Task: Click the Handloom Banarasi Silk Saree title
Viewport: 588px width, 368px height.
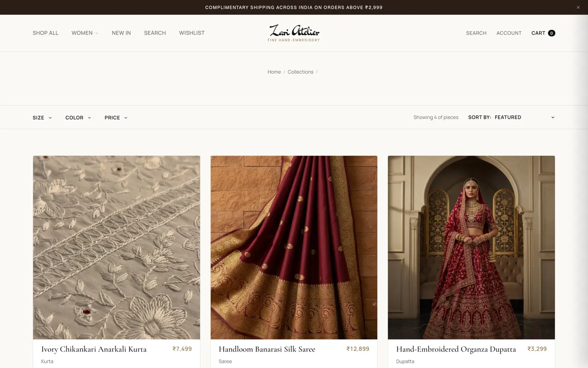Action: 267,349
